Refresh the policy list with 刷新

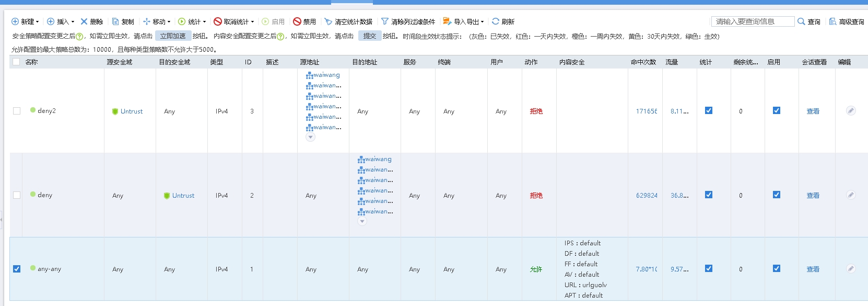point(503,21)
